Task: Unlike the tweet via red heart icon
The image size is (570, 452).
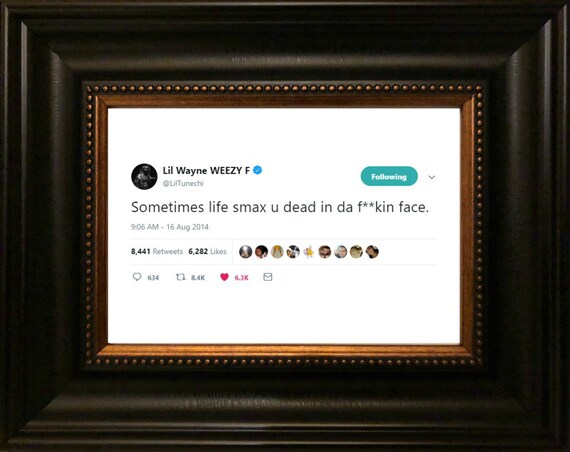Action: coord(224,277)
